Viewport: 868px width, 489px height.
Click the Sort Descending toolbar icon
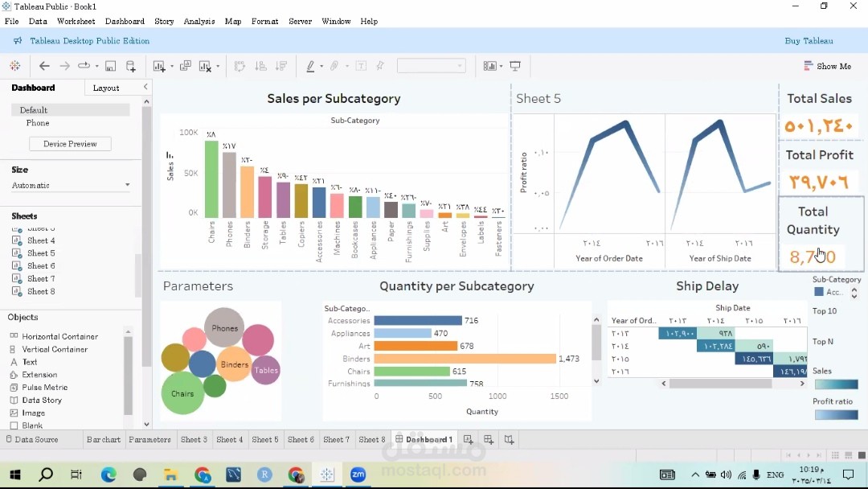(281, 66)
